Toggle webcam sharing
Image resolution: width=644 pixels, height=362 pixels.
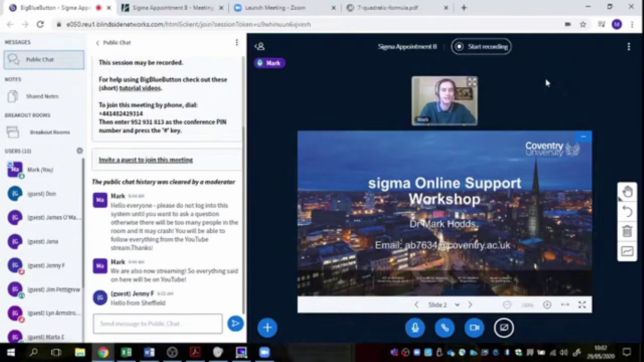[474, 328]
